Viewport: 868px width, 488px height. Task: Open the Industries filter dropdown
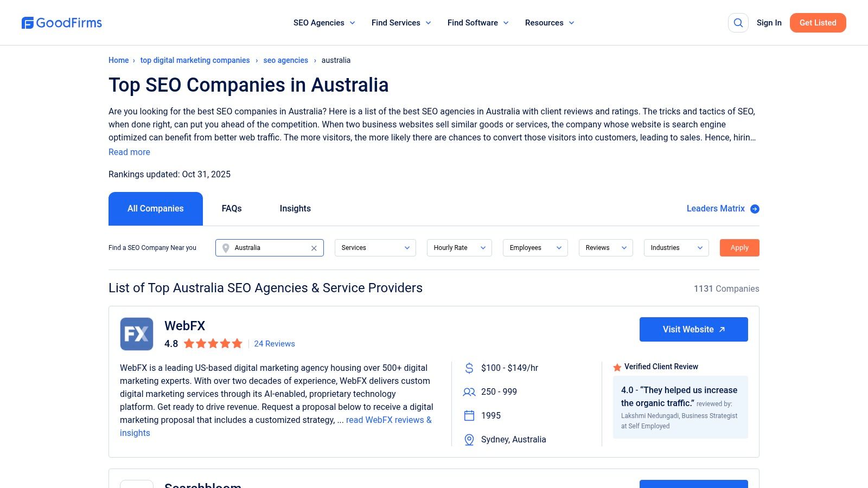(676, 248)
